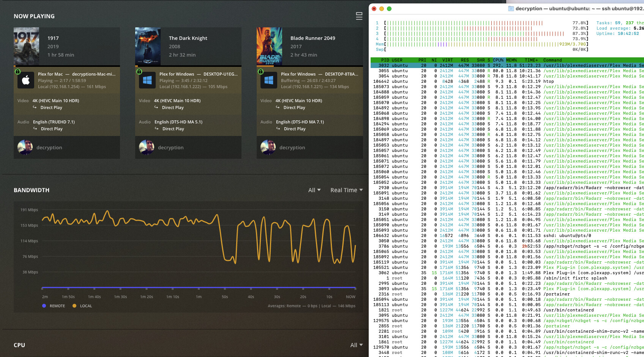This screenshot has width=644, height=357.
Task: Select portainer process row PID 2316
Action: 507,294
